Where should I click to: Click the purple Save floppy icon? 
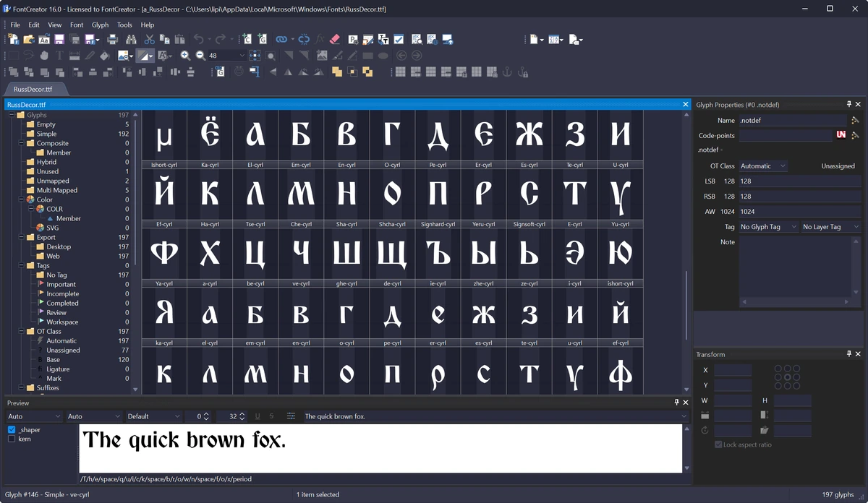pyautogui.click(x=59, y=39)
